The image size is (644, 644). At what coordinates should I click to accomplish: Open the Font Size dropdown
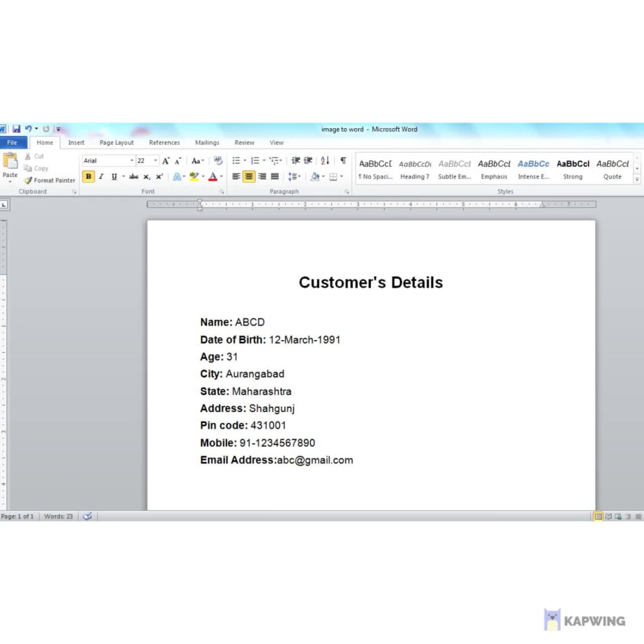(153, 160)
